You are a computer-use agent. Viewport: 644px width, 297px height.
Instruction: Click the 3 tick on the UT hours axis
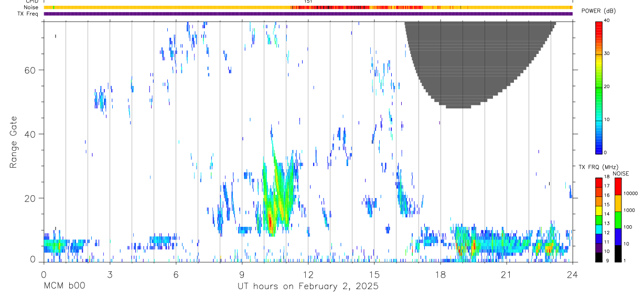(x=110, y=274)
